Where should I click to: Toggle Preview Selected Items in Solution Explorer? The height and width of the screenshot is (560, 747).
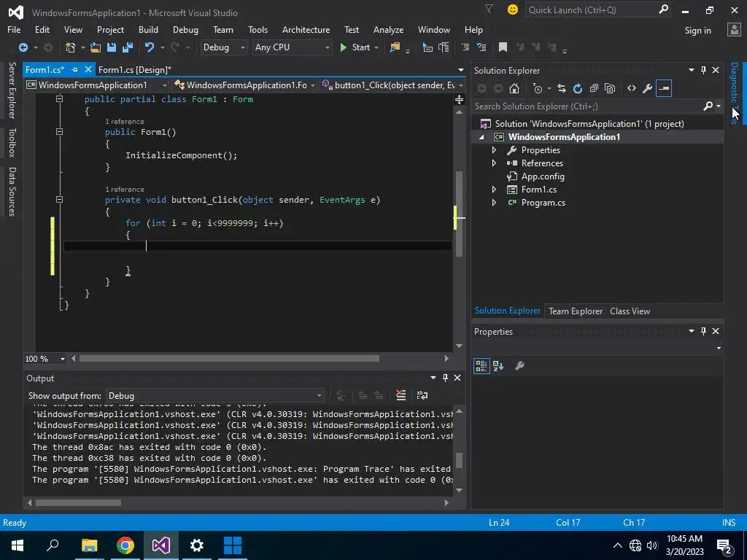click(664, 88)
